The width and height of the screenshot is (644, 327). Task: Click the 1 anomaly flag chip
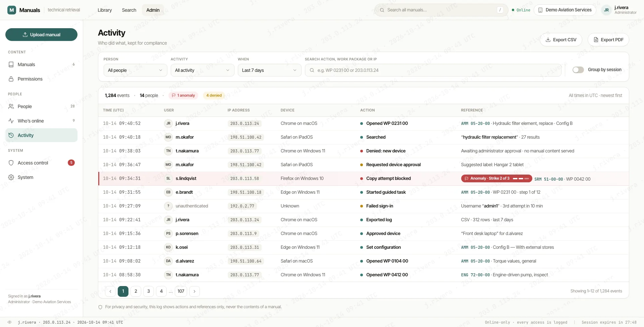pos(183,95)
